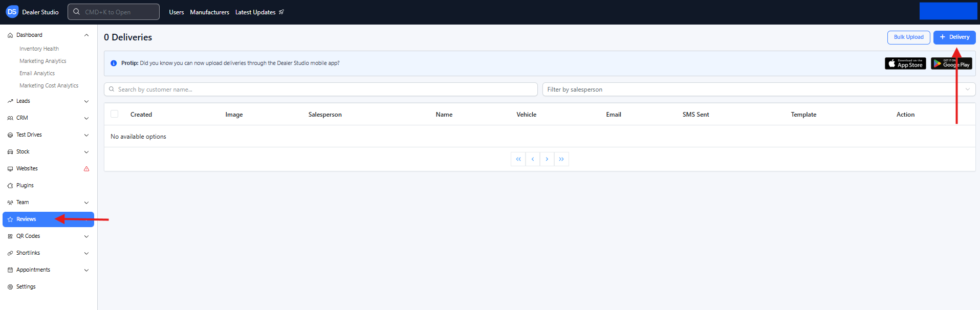Focus the CMD+K to Open search box
The height and width of the screenshot is (310, 980).
click(114, 12)
